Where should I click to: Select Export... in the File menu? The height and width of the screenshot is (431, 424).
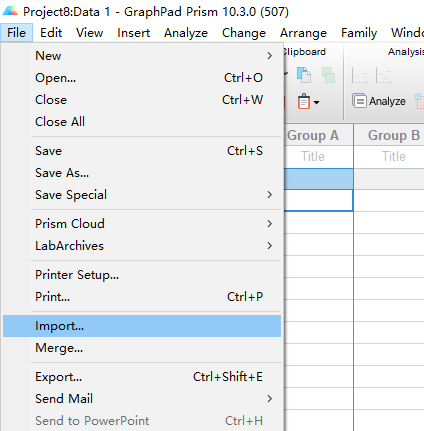(142, 377)
